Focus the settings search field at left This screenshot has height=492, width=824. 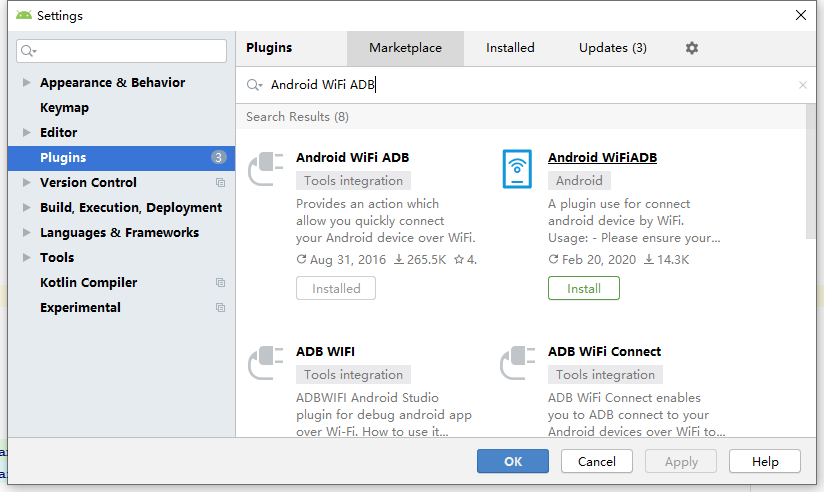(x=121, y=51)
